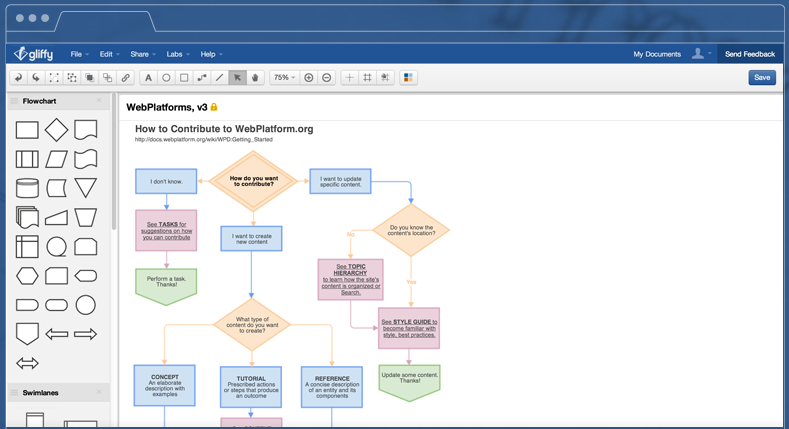Toggle drawing guides crosshair icon
The height and width of the screenshot is (429, 789).
point(349,77)
